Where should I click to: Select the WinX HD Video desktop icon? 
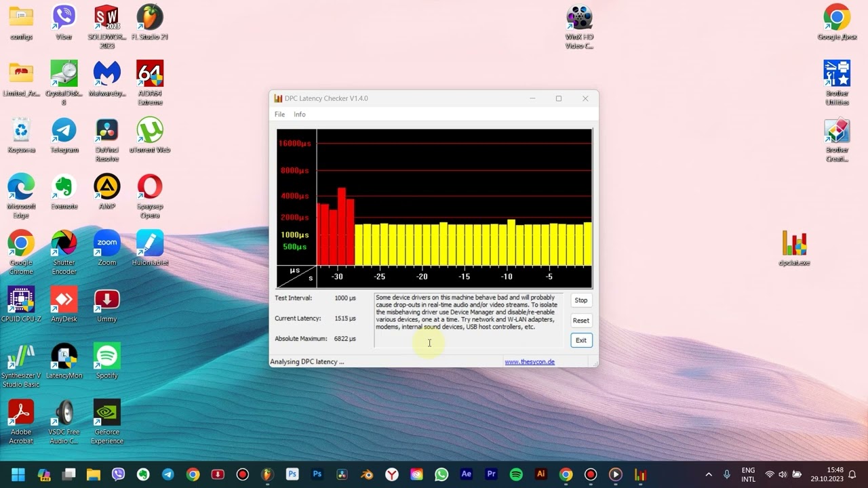click(x=579, y=27)
